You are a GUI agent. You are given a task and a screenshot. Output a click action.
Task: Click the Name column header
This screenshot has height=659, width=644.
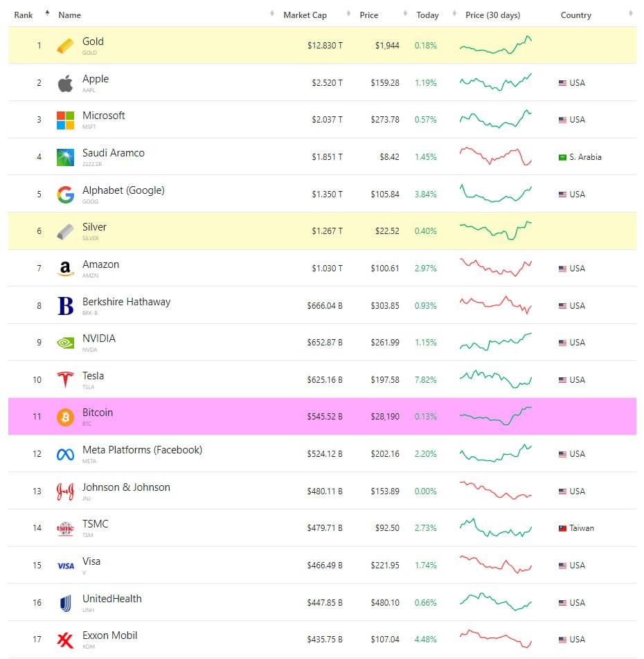69,15
